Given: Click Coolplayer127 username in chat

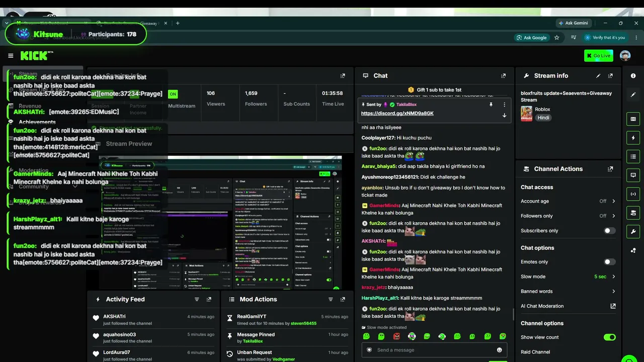Looking at the screenshot, I should [378, 138].
